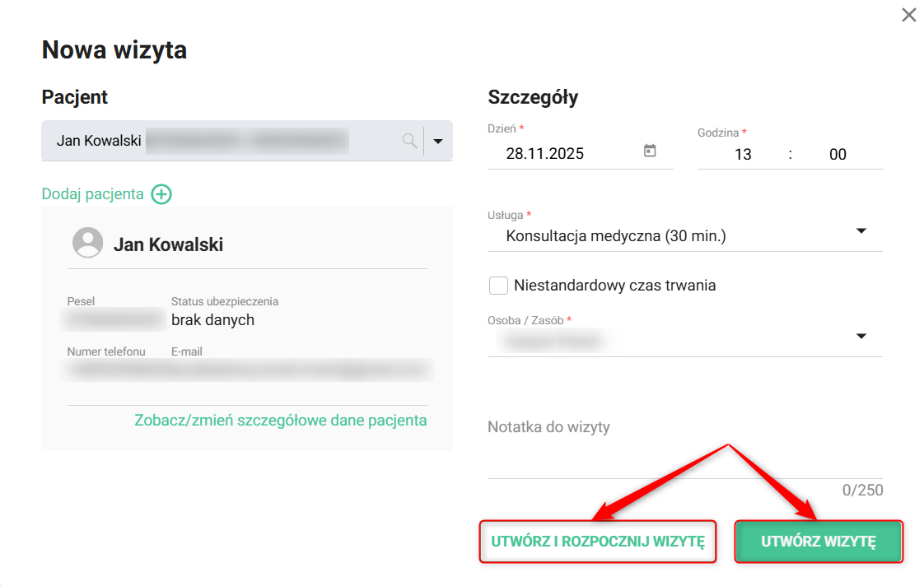Open the Usługa service dropdown
Viewport: 924px width, 586px height.
tap(861, 231)
